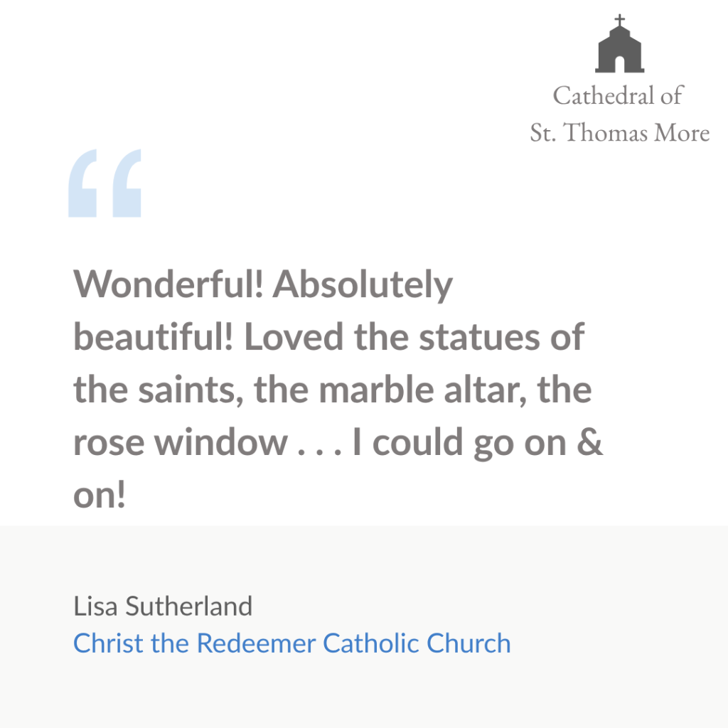The image size is (728, 728).
Task: Select the second pale blue quotation mark
Action: [x=127, y=183]
